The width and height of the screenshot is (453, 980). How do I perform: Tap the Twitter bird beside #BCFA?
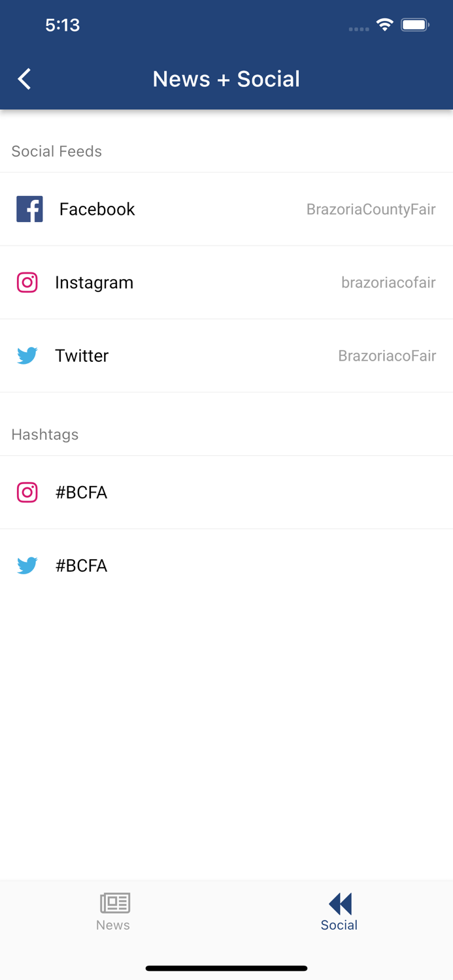(x=27, y=565)
